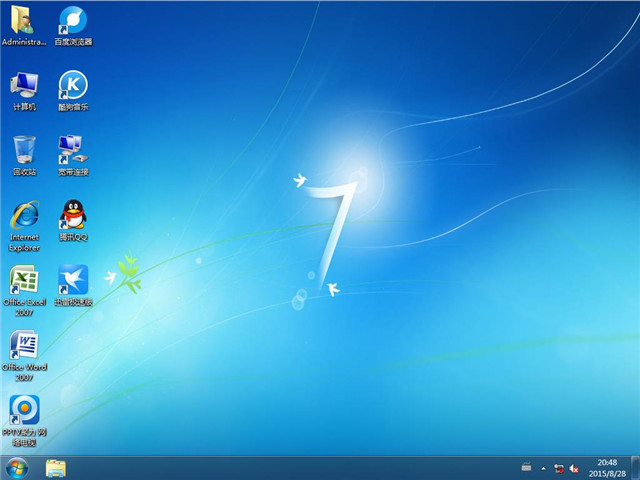Select Office Word 2007 shortcut
Image resolution: width=640 pixels, height=480 pixels.
pos(24,356)
